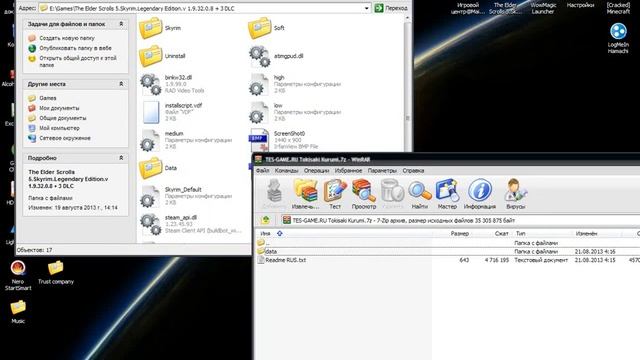Select the binkw32.dll file
Viewport: 640px width, 360px height.
172,84
